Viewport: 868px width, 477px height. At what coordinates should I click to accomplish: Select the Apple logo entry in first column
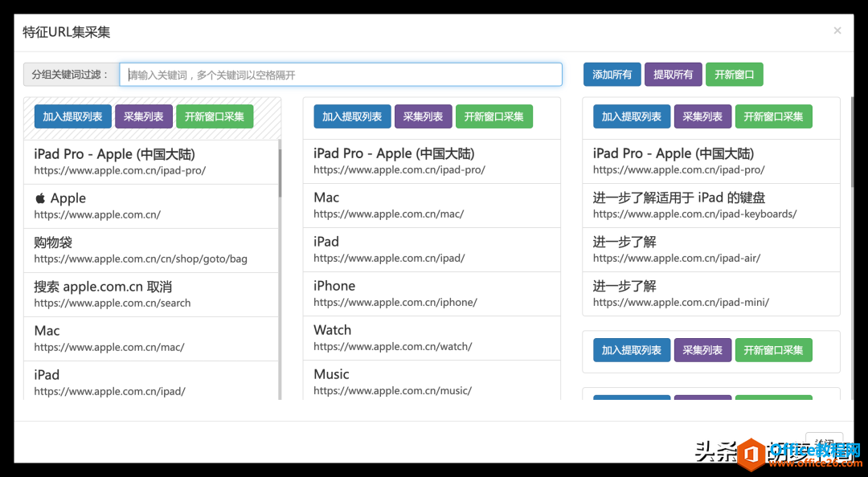(150, 206)
